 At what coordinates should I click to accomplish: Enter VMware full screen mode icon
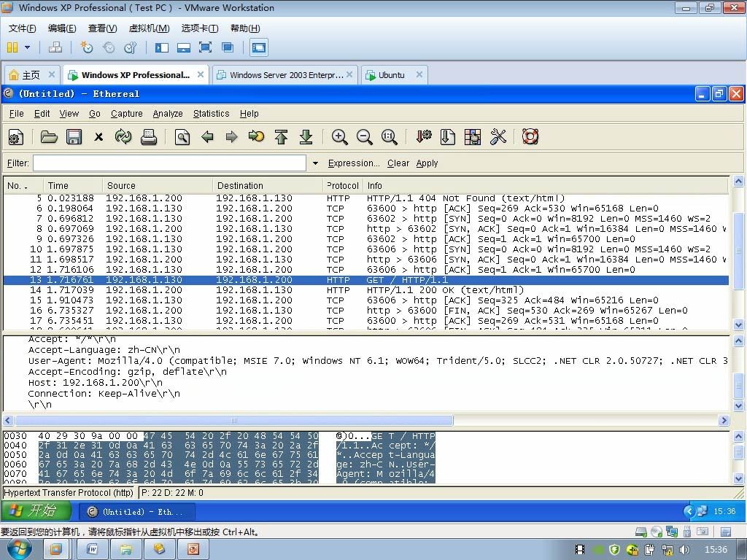pos(205,47)
